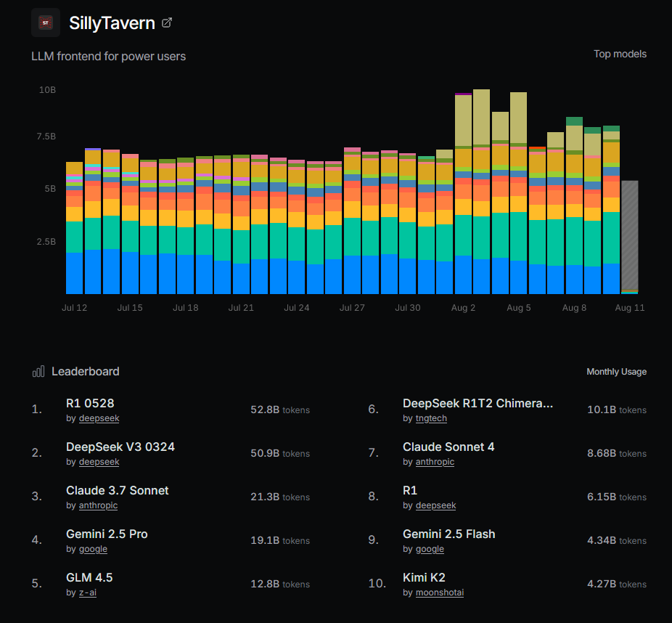672x623 pixels.
Task: Click the Leaderboard heading text
Action: point(86,371)
